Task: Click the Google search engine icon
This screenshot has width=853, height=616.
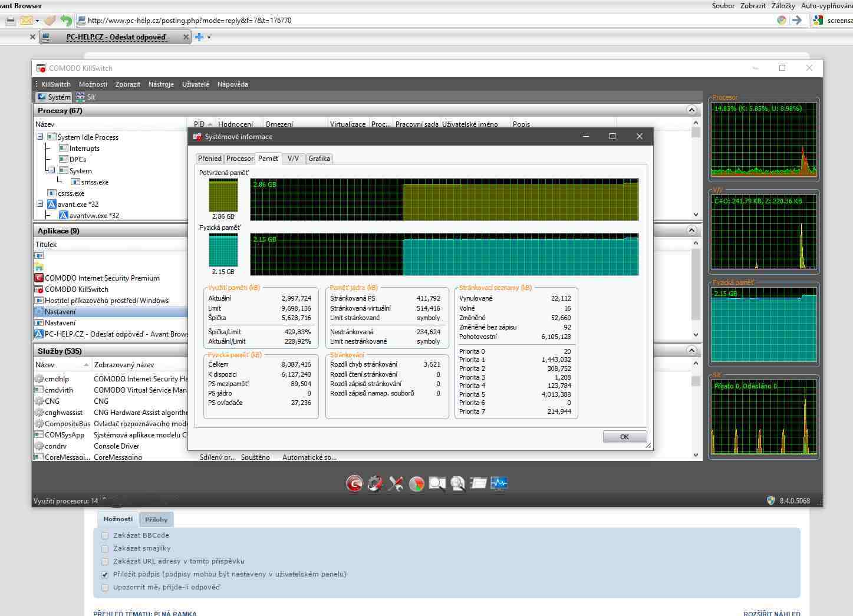Action: (x=818, y=21)
